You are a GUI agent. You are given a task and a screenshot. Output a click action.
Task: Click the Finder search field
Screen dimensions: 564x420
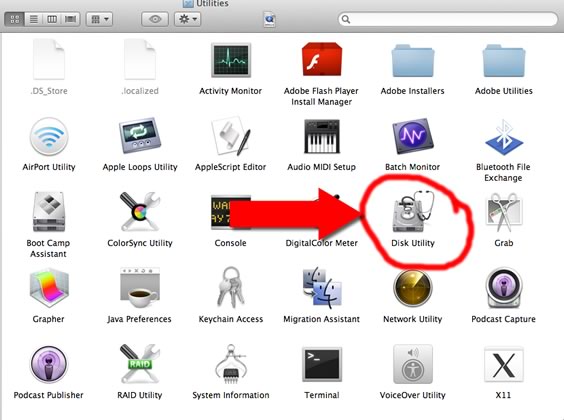tap(447, 19)
